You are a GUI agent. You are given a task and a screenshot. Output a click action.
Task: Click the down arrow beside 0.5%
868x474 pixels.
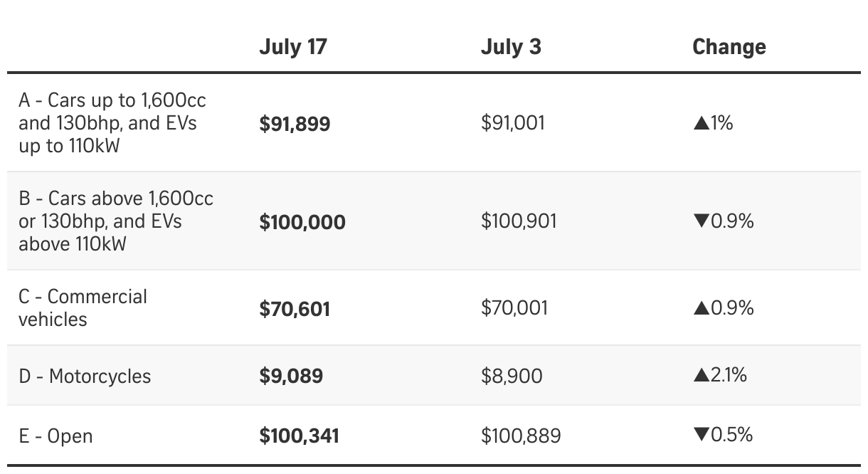point(701,435)
